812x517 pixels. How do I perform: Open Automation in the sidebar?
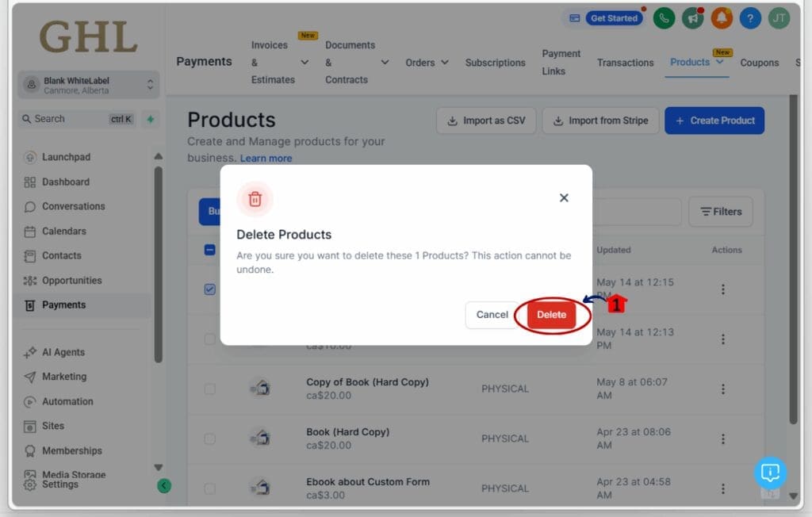pyautogui.click(x=67, y=401)
